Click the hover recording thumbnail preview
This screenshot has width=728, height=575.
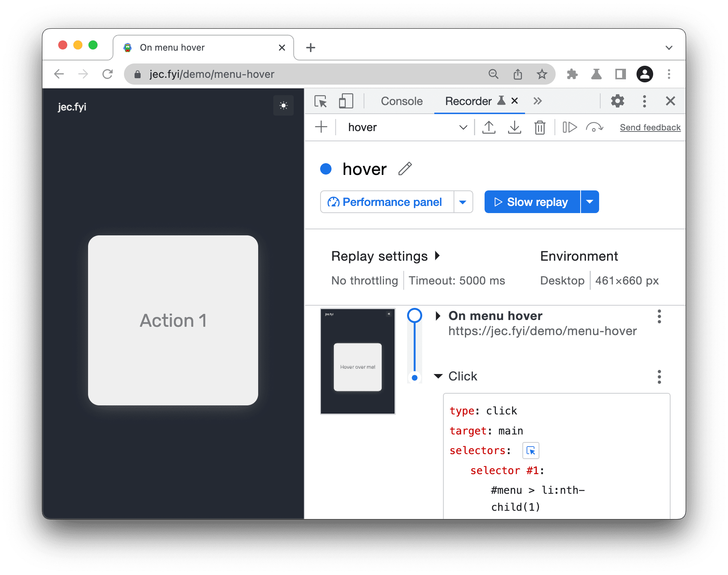pos(360,361)
